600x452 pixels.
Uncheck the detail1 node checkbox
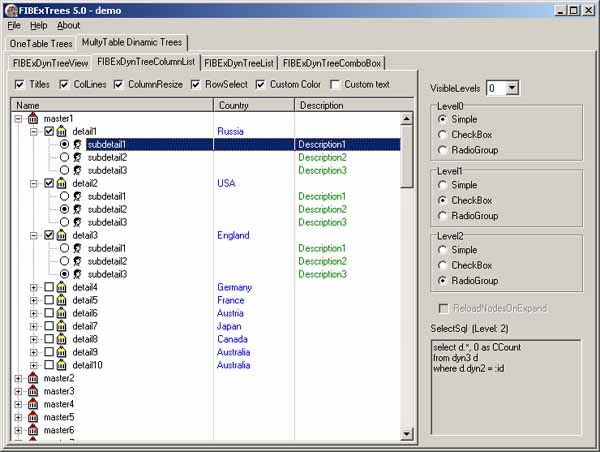(x=49, y=131)
